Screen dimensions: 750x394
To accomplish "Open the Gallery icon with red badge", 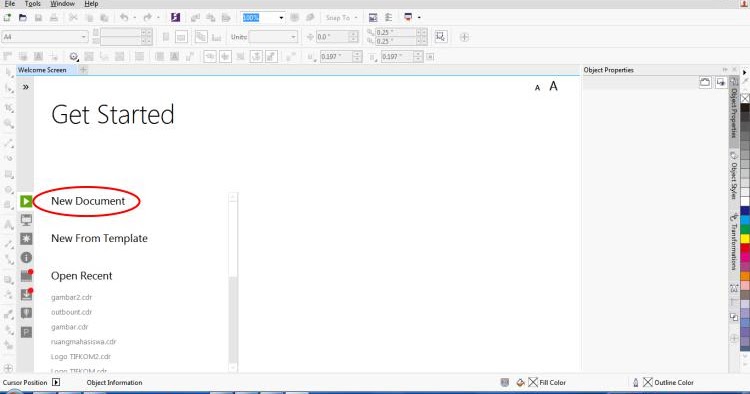I will 26,275.
